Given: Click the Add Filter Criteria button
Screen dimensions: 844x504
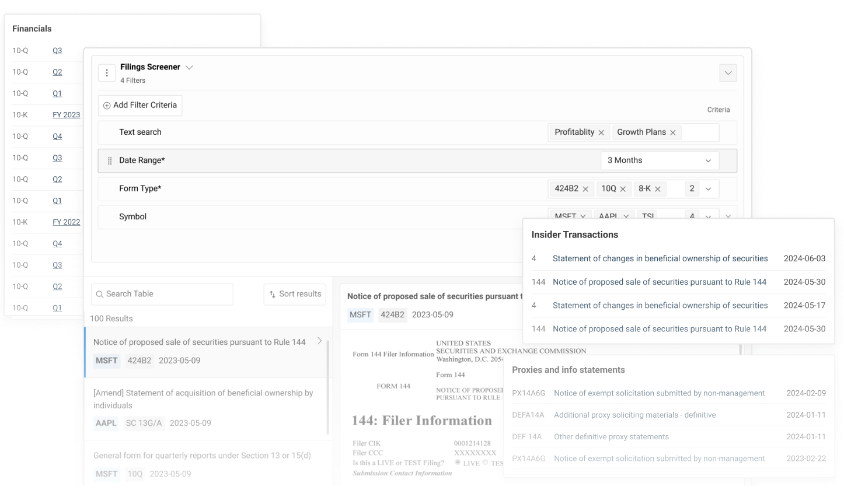Looking at the screenshot, I should click(x=140, y=105).
